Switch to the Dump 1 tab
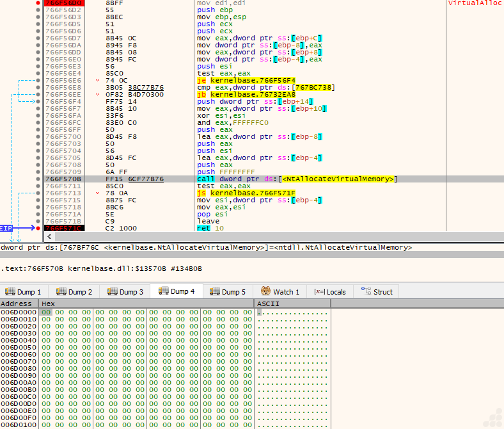504x429 pixels. [x=26, y=292]
